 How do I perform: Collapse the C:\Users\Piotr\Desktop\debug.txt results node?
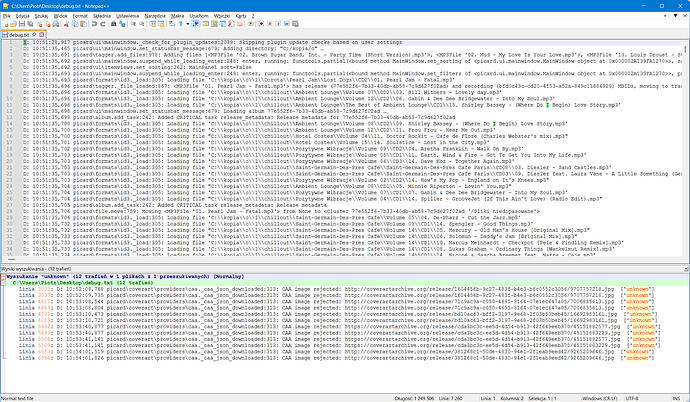click(x=3, y=283)
